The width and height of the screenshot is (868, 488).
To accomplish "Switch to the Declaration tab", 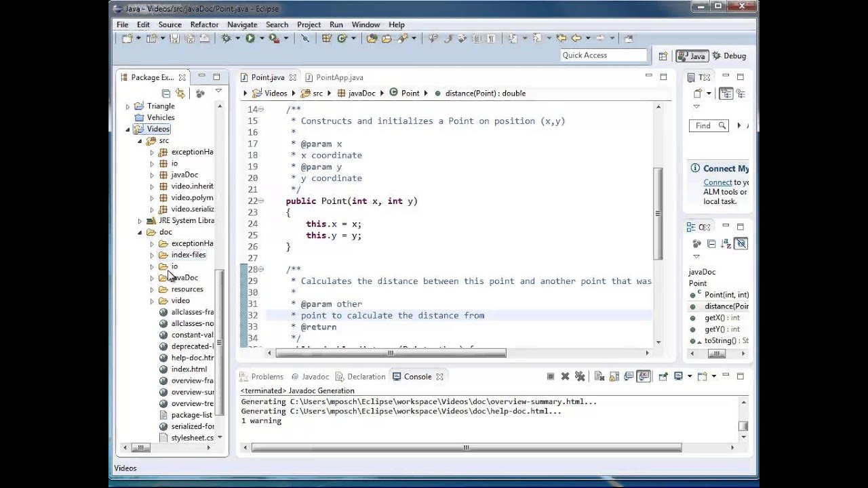I will click(x=361, y=377).
